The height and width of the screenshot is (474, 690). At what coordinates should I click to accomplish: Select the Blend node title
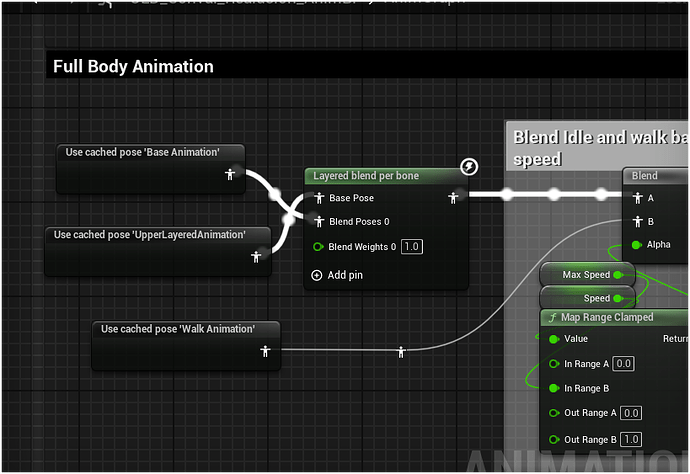click(645, 176)
